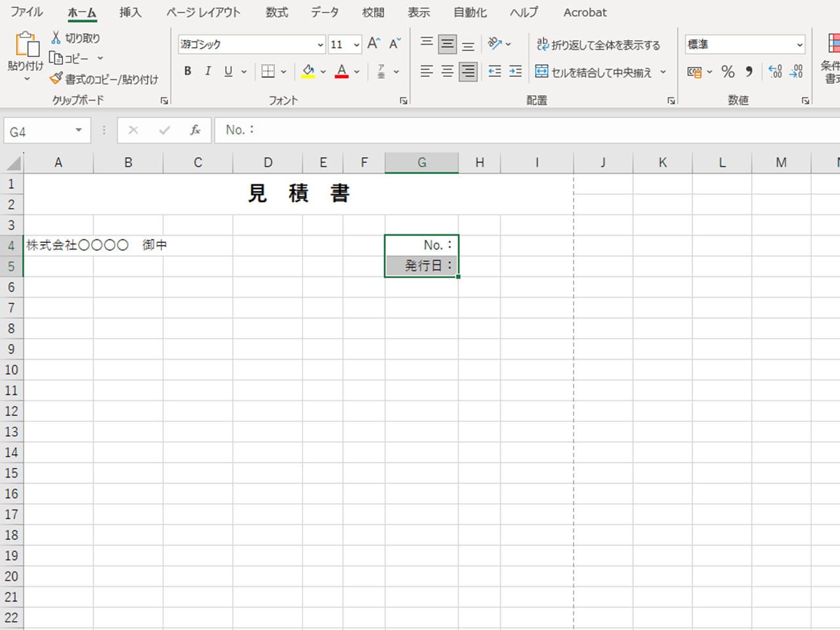Screen dimensions: 840x630
Task: Click the Percent Style icon
Action: pos(728,72)
